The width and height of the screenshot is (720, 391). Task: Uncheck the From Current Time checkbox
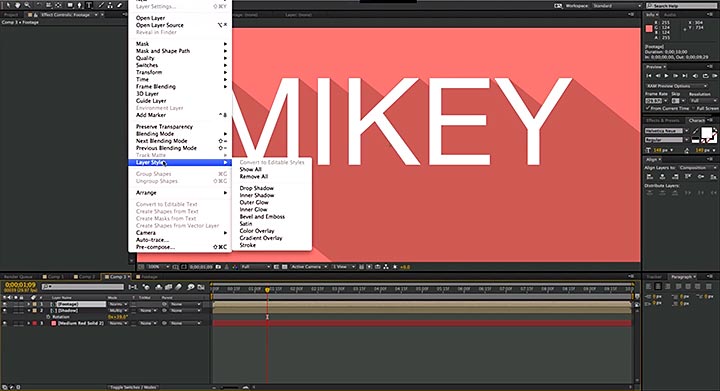648,108
